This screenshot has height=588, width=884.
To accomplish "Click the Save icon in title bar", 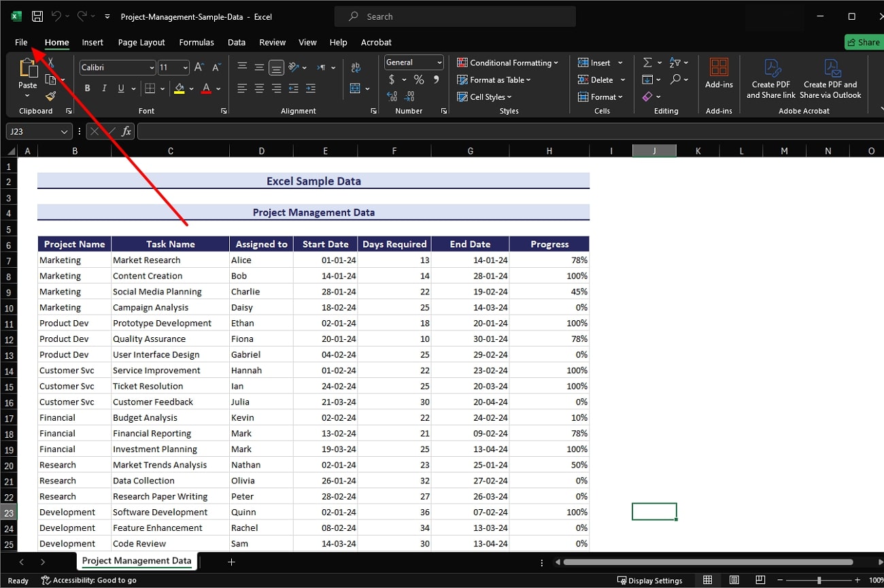I will tap(38, 16).
